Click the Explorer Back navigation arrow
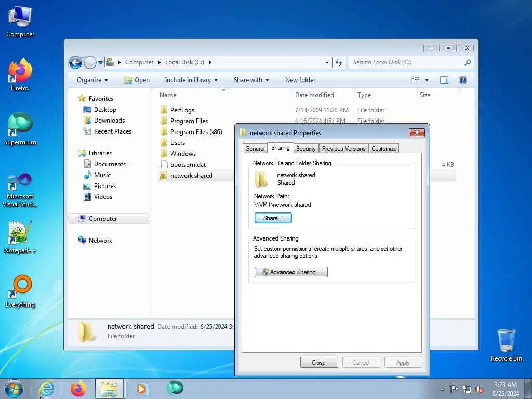532x399 pixels. click(75, 62)
